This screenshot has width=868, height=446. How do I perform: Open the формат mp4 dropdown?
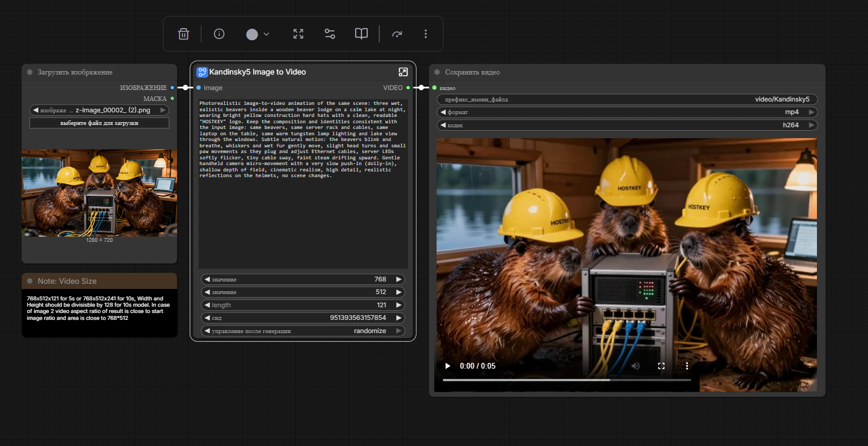[626, 112]
